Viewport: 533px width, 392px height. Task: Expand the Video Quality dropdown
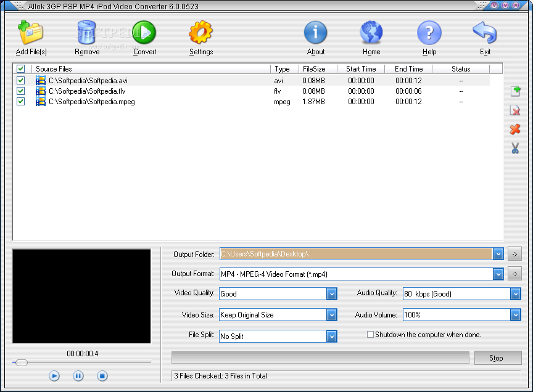[333, 294]
